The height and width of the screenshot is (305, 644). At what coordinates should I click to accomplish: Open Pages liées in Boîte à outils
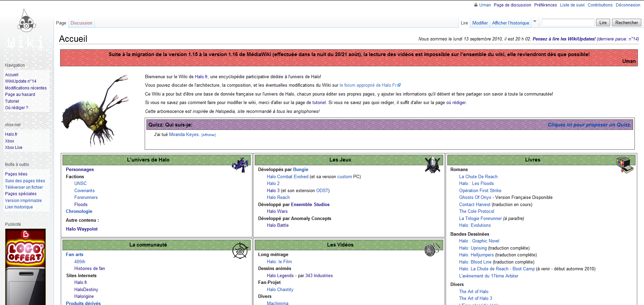tap(16, 174)
